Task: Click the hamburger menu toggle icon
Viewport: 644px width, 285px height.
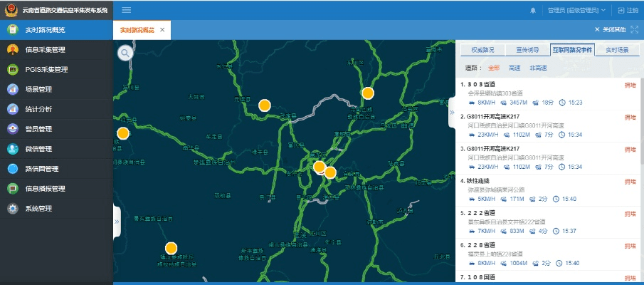Action: click(126, 10)
